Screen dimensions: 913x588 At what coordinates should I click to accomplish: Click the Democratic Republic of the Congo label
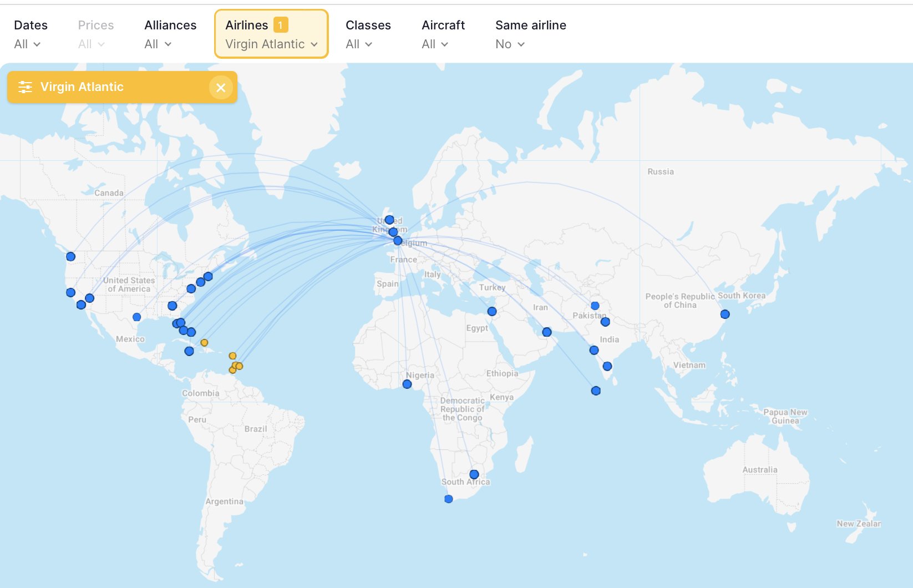462,409
